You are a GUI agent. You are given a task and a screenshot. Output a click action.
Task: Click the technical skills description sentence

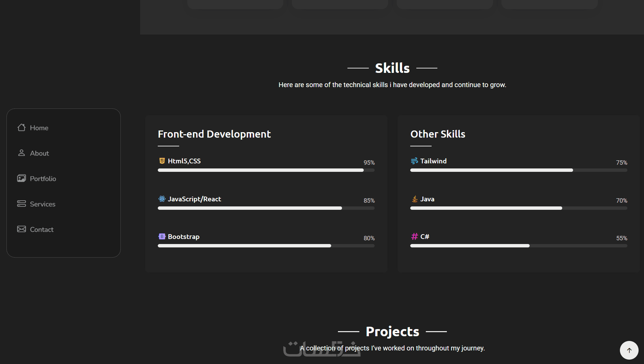[x=392, y=85]
